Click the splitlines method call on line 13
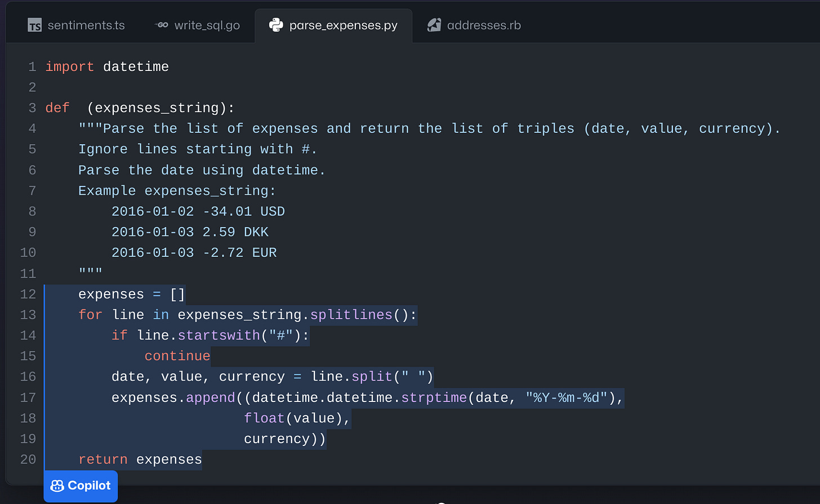 (x=350, y=315)
